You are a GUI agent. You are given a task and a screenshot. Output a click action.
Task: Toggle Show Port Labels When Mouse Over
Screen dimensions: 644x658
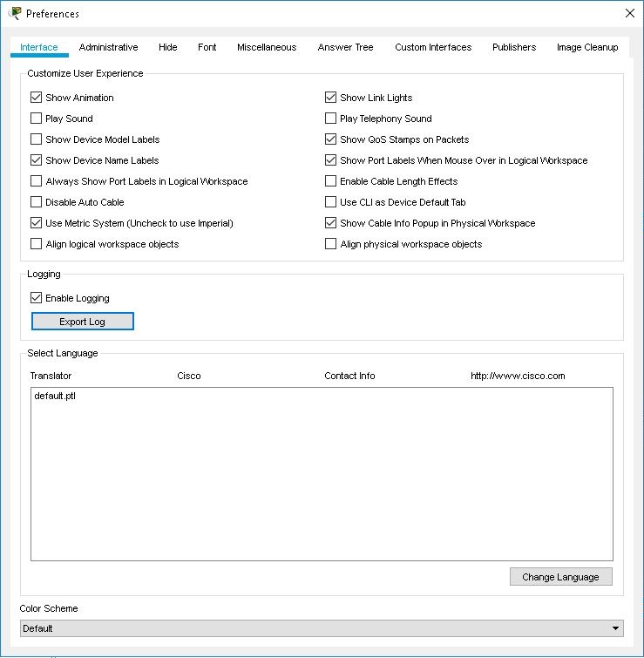(330, 160)
